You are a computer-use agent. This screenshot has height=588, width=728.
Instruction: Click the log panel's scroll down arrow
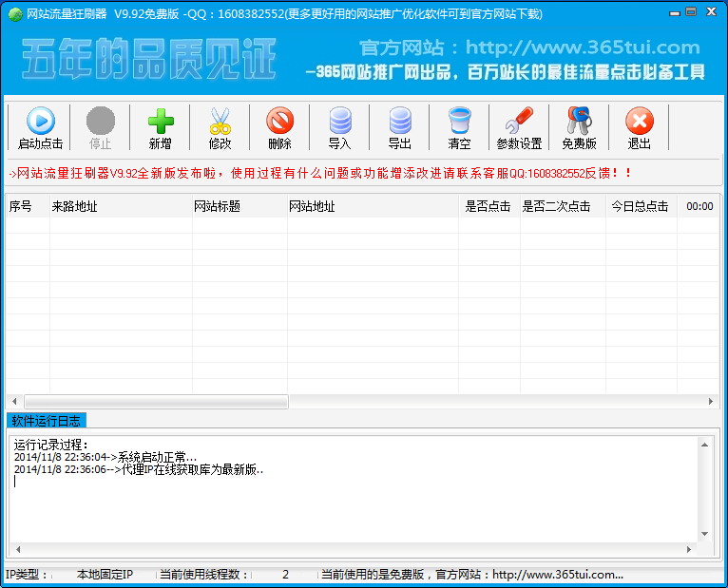point(705,534)
